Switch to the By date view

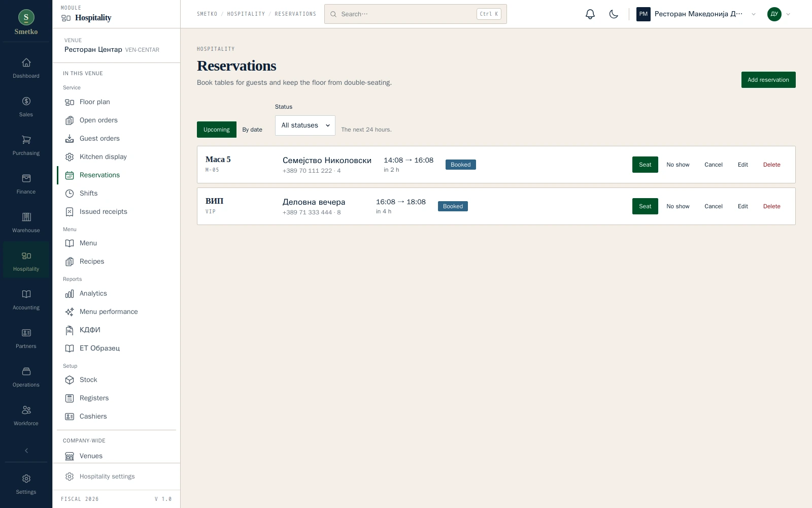pyautogui.click(x=252, y=130)
